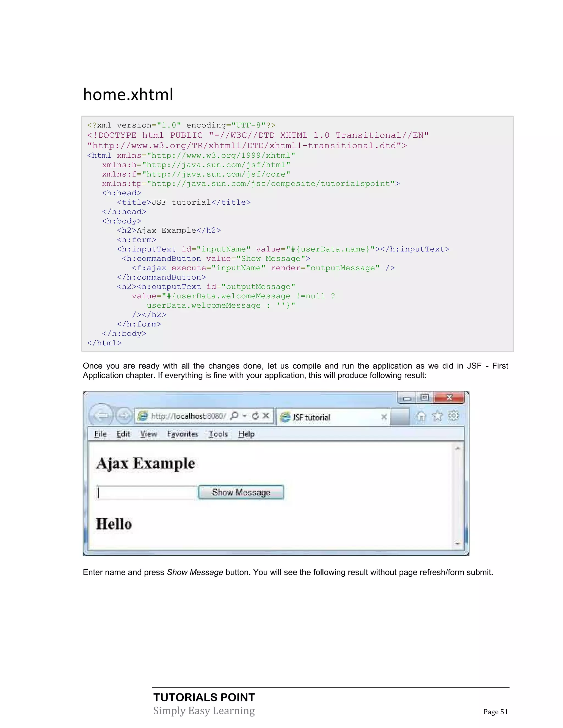The width and height of the screenshot is (563, 728).
Task: Click the search magnifier in address bar
Action: 235,416
